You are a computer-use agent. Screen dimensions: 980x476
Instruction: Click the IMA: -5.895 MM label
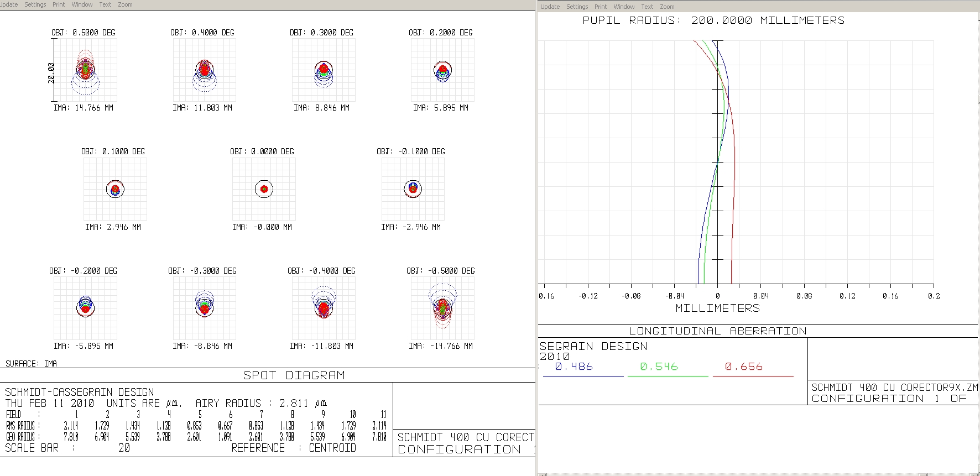click(x=84, y=346)
